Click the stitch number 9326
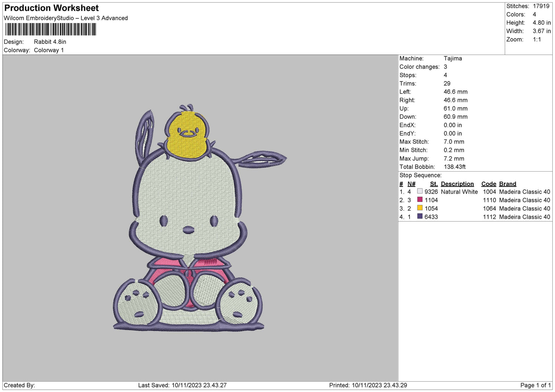This screenshot has height=392, width=555. (431, 192)
